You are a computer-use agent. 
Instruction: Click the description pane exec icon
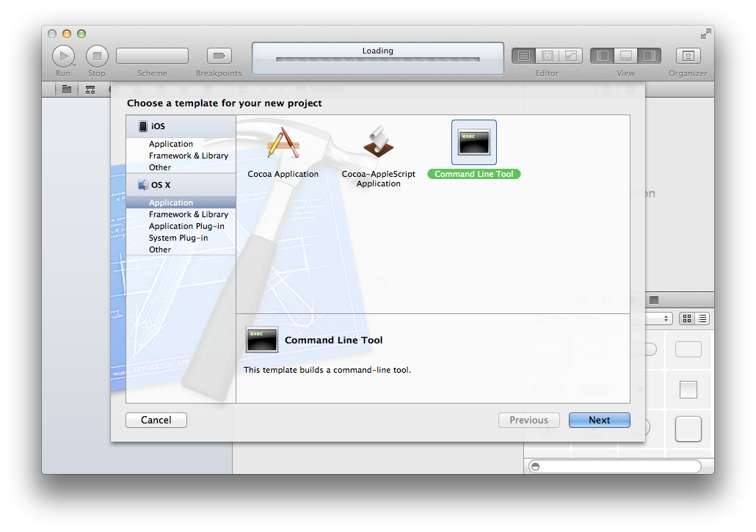click(262, 340)
